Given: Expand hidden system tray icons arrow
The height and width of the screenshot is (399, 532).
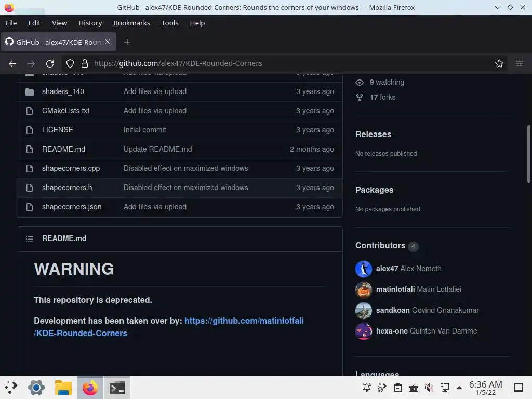Looking at the screenshot, I should [459, 388].
